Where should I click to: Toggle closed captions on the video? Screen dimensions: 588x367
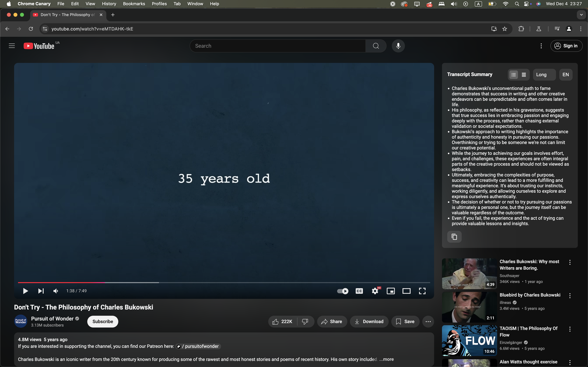click(x=359, y=291)
